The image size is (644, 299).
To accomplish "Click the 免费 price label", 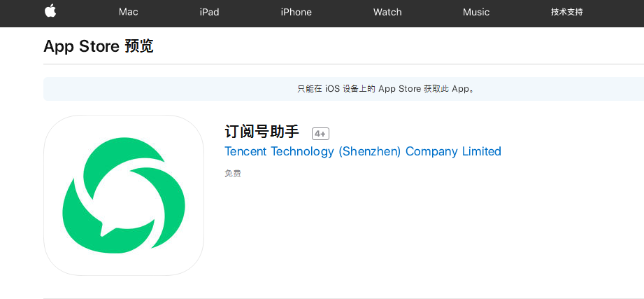I will tap(232, 173).
